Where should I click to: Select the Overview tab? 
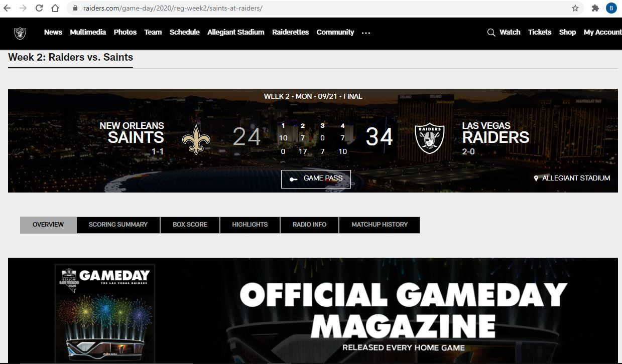point(48,225)
